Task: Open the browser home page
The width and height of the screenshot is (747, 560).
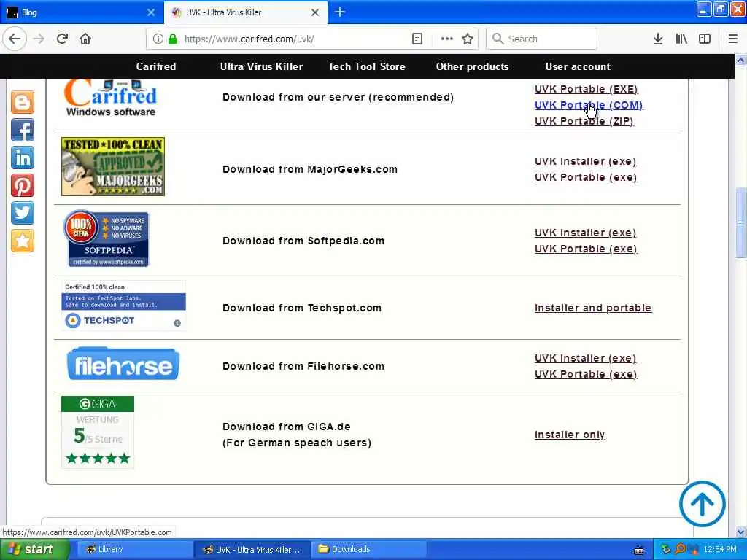Action: [x=85, y=39]
